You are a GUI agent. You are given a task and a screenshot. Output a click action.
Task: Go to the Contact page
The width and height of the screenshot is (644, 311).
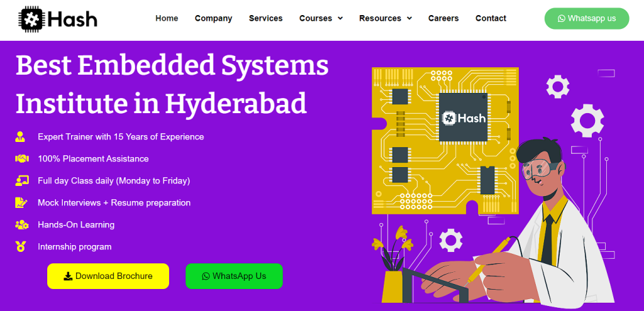[x=491, y=18]
